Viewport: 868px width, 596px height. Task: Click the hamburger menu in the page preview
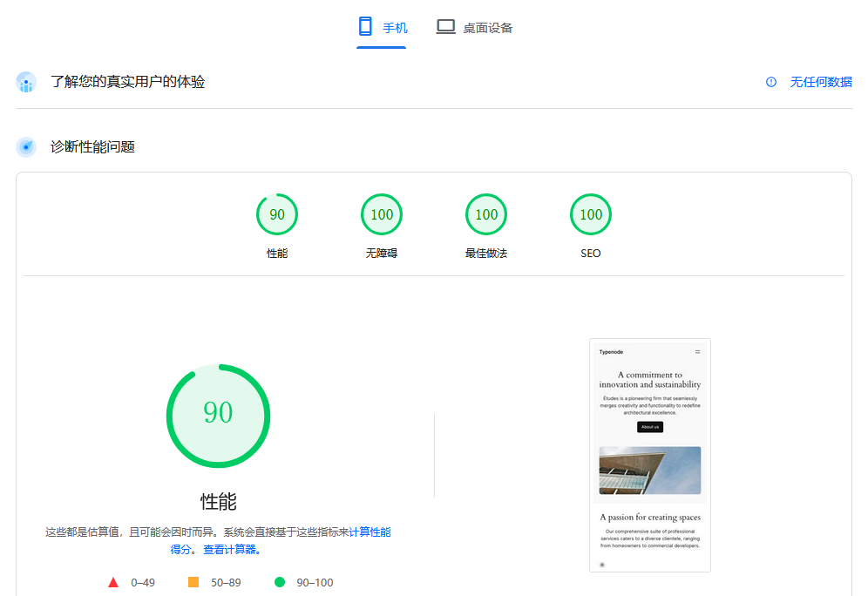pyautogui.click(x=697, y=352)
